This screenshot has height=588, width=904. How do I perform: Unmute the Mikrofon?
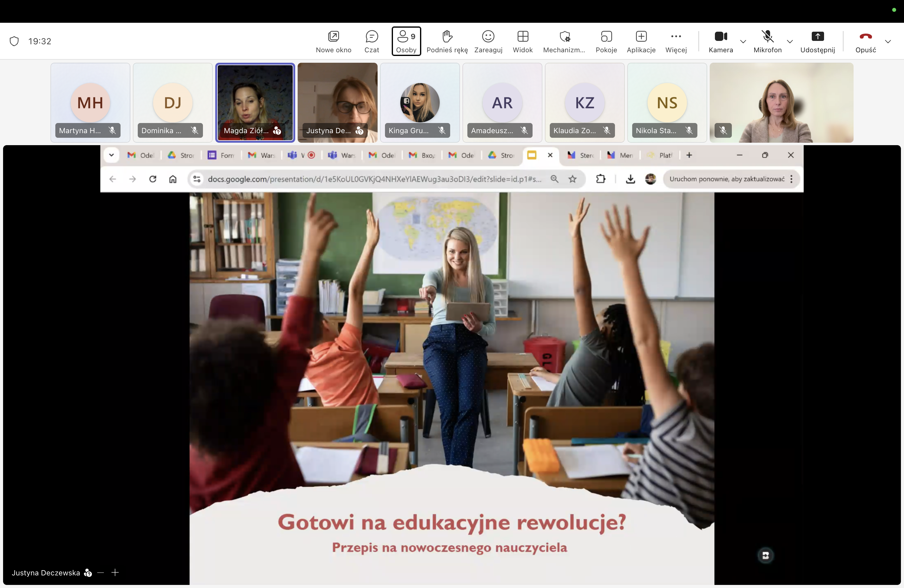point(767,41)
